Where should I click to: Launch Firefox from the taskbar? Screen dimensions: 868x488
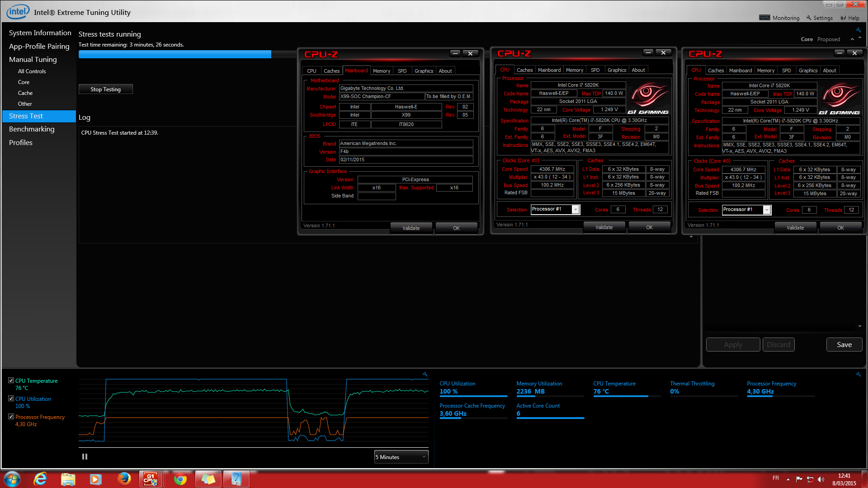coord(123,479)
